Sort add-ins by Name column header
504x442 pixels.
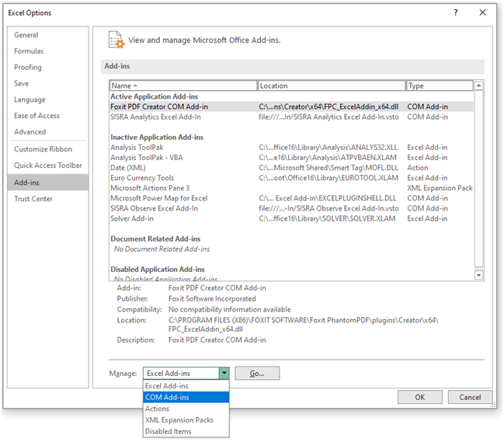pyautogui.click(x=182, y=85)
